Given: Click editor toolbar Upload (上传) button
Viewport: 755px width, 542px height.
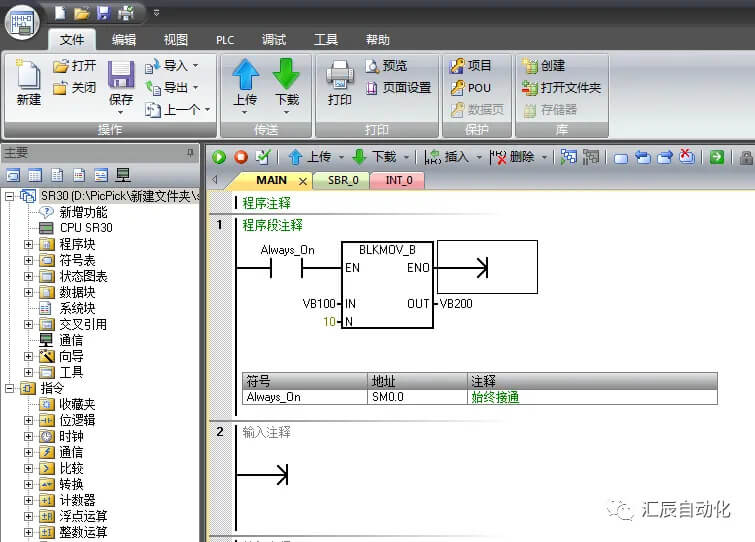Looking at the screenshot, I should tap(310, 157).
